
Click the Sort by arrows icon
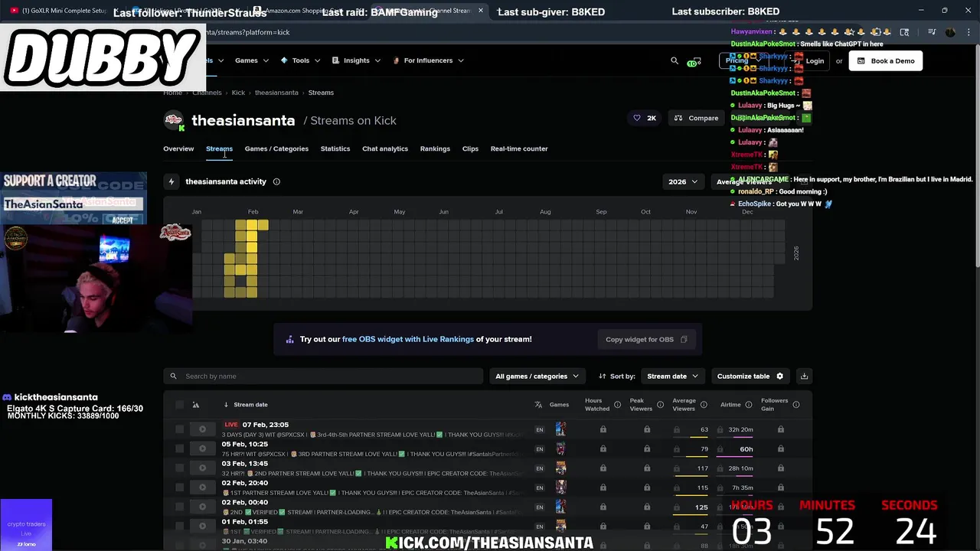click(603, 376)
